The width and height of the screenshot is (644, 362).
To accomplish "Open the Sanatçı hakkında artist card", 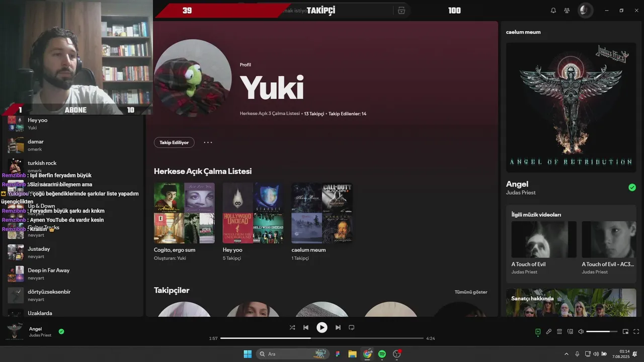I will pos(571,303).
